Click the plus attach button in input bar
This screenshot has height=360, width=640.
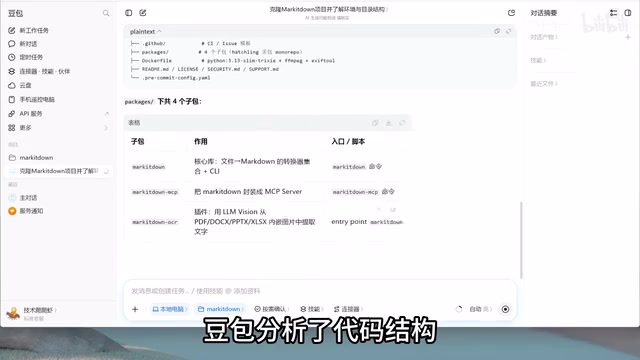point(135,309)
